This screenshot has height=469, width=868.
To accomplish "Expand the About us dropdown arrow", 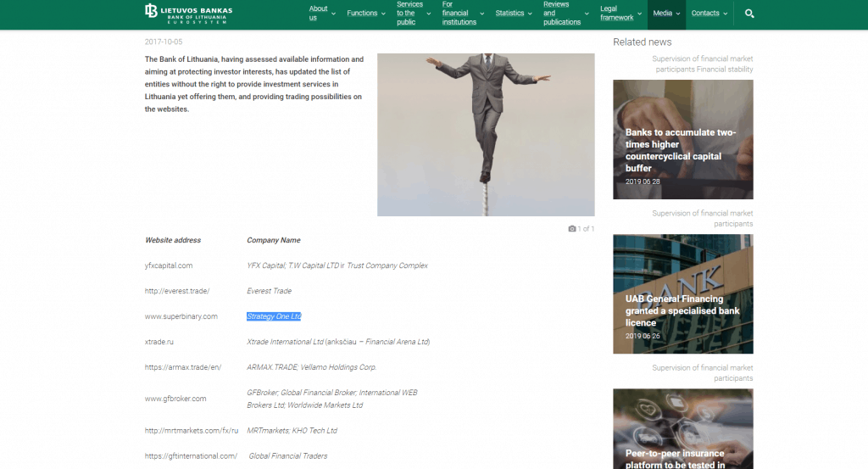I will click(333, 14).
